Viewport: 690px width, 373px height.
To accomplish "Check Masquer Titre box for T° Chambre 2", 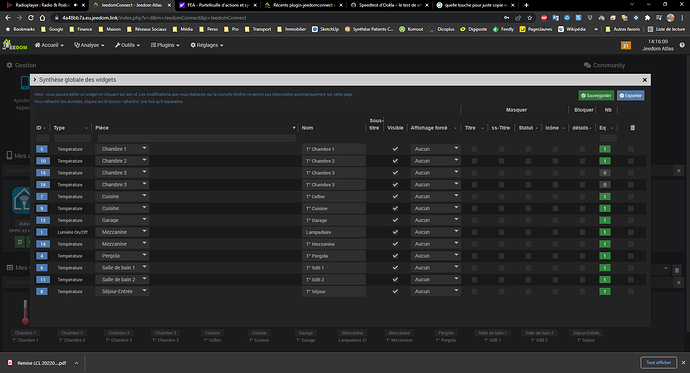I will point(474,161).
